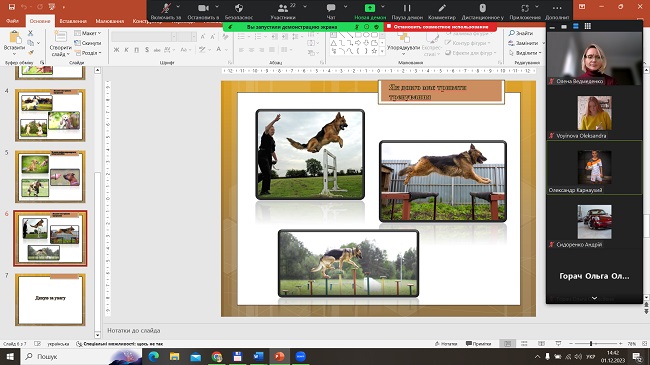
Task: Click the Format Painter brush icon
Action: click(31, 52)
